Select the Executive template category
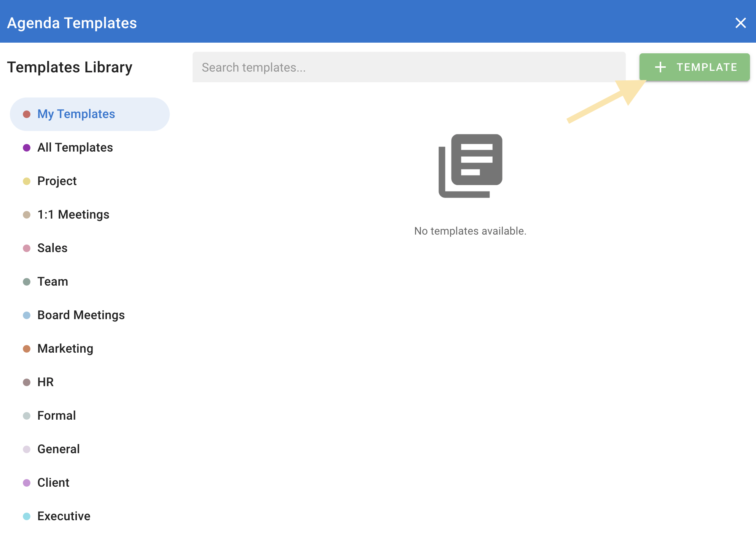756x556 pixels. [90, 516]
